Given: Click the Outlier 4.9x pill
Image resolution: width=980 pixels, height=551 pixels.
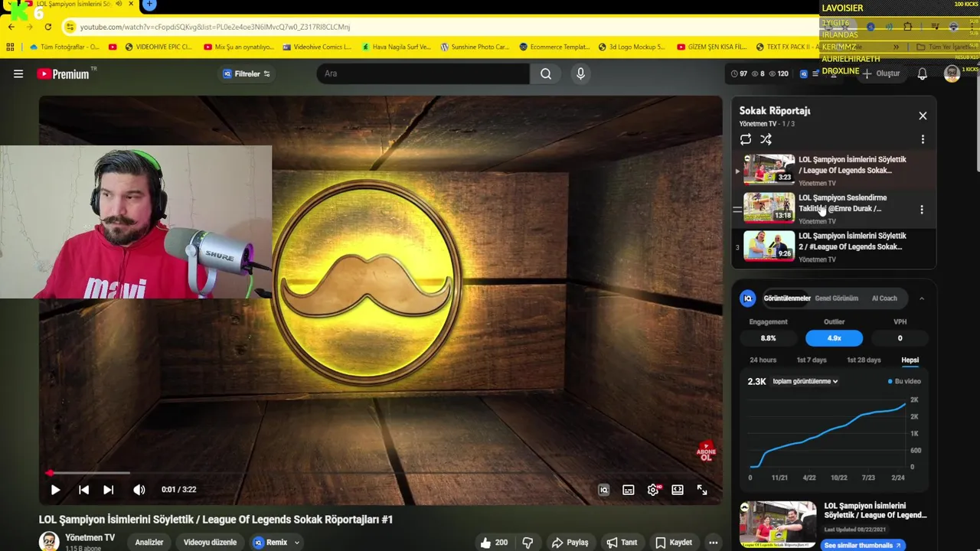Looking at the screenshot, I should pos(834,338).
